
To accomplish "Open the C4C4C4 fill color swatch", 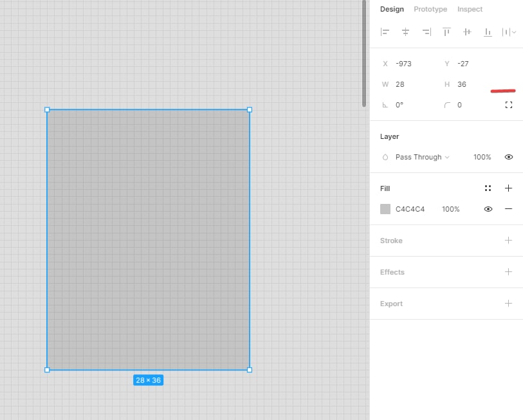I will [x=385, y=209].
